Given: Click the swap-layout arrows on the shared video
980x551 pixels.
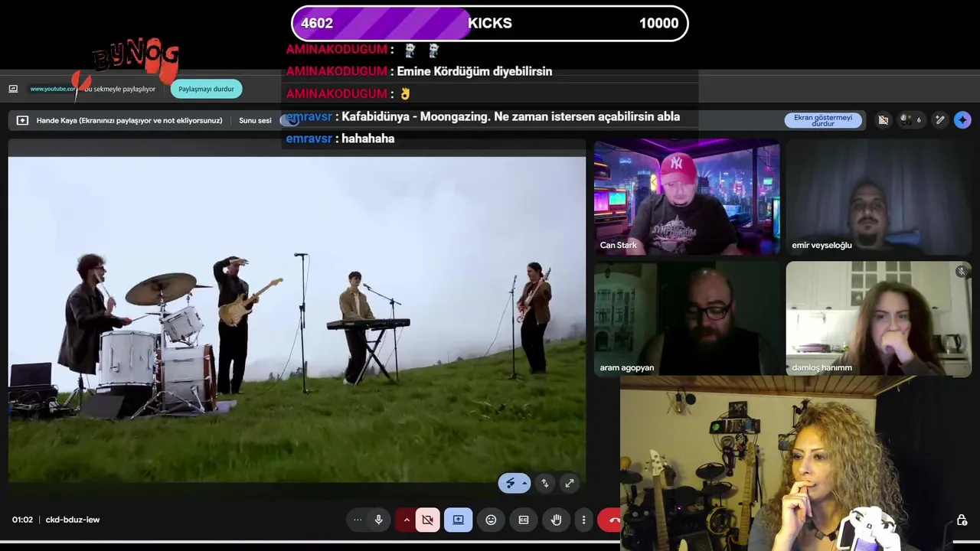Looking at the screenshot, I should (x=544, y=483).
